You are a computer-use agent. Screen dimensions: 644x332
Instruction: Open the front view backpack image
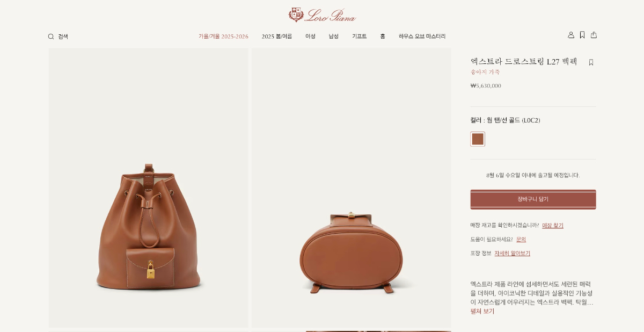149,188
